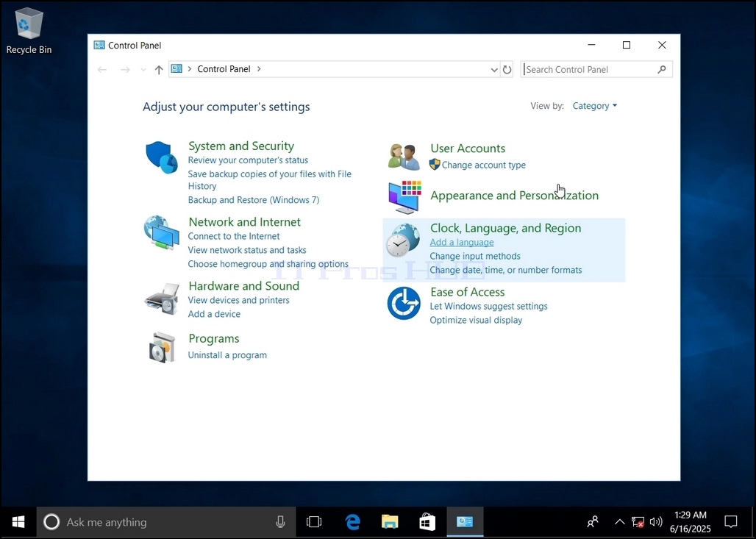The width and height of the screenshot is (756, 539).
Task: Open recent locations dropdown arrow
Action: point(143,70)
